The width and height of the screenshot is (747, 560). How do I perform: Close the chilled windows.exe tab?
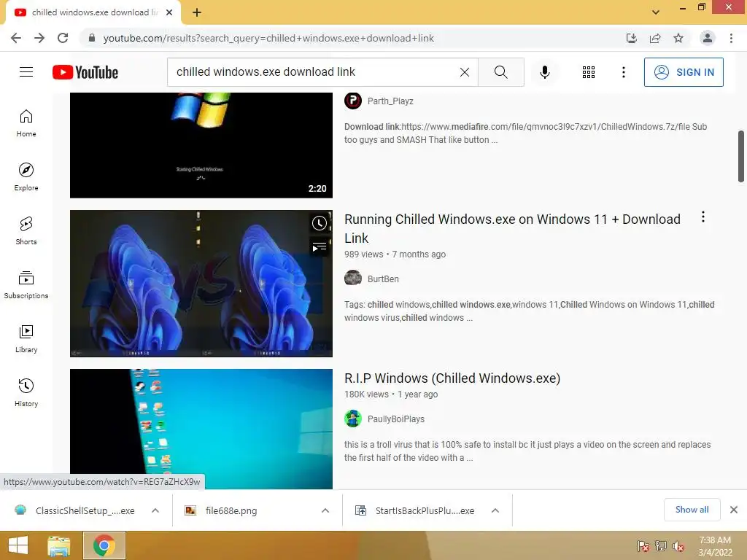click(x=169, y=12)
